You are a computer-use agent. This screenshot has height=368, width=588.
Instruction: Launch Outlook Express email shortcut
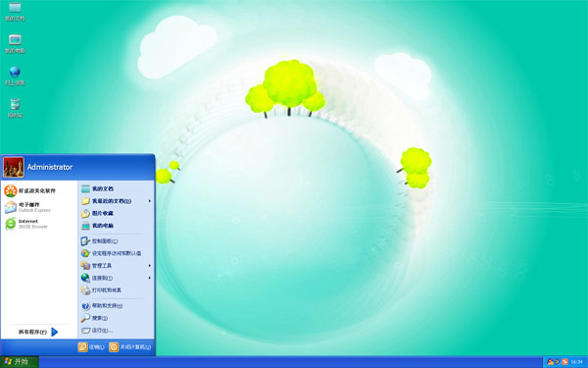[x=11, y=207]
